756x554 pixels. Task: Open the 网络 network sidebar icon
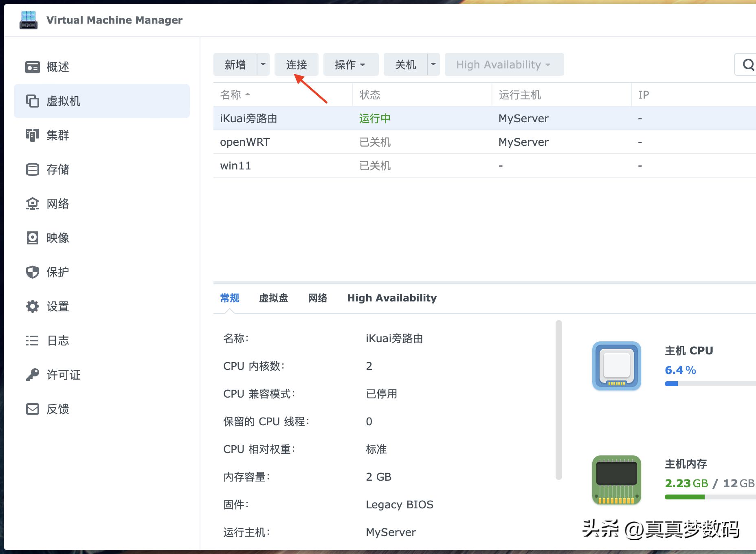coord(33,204)
